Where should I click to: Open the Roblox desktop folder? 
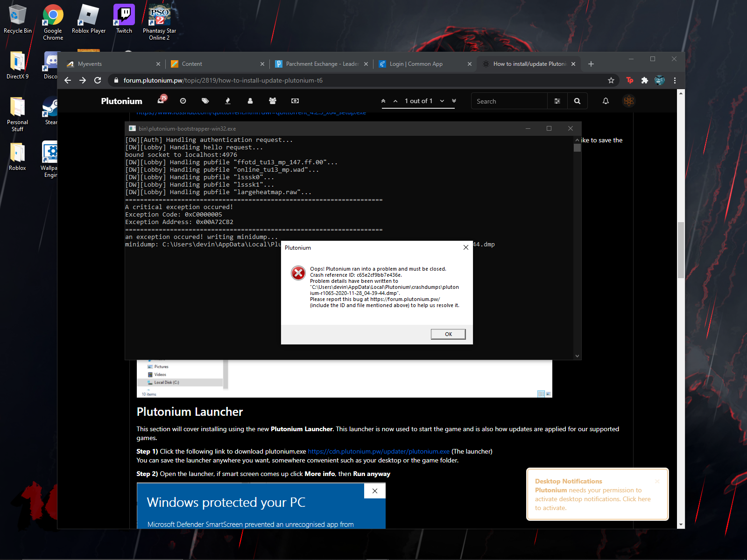tap(18, 156)
